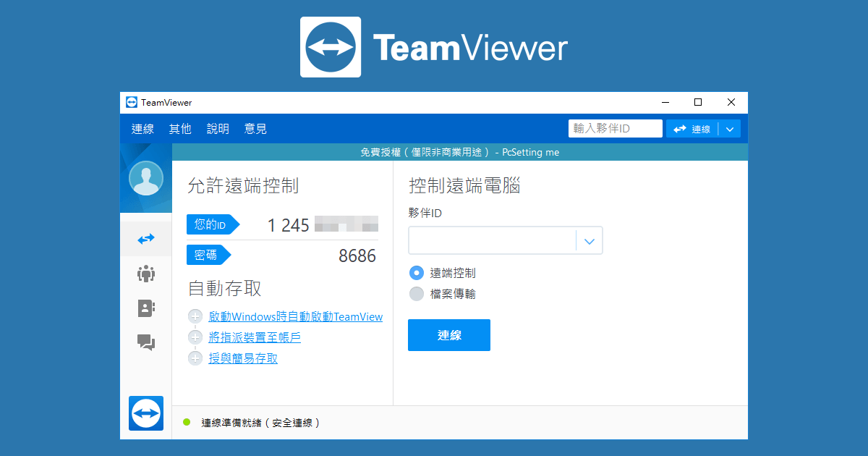Viewport: 868px width, 456px height.
Task: Open the 連線 menu
Action: coord(142,129)
